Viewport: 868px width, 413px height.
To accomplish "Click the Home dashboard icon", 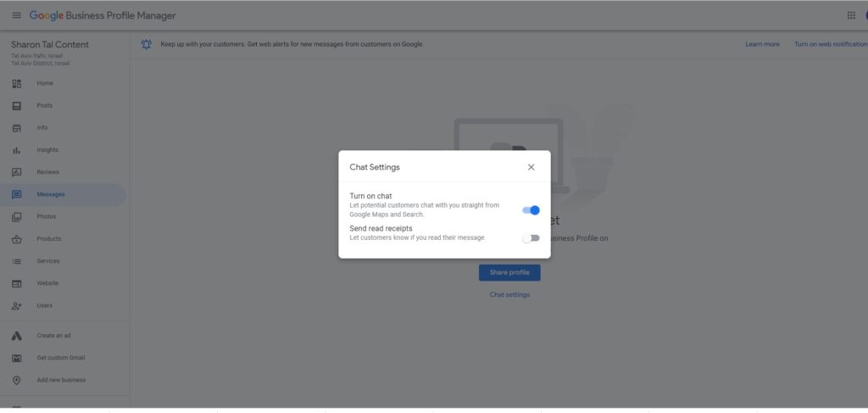I will tap(17, 84).
